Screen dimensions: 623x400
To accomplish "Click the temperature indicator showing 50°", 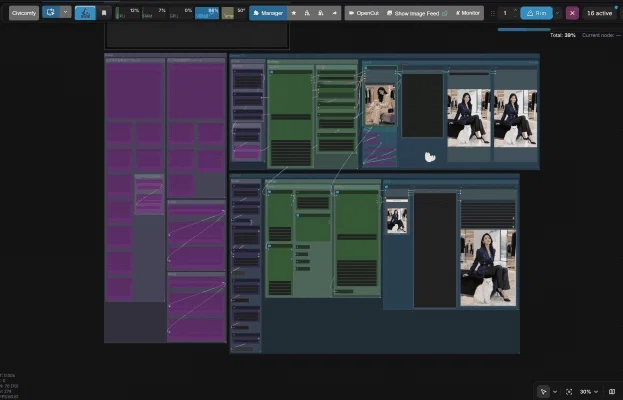I will 233,13.
